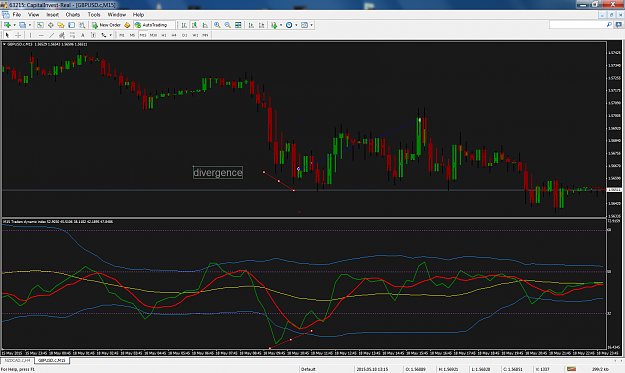This screenshot has height=373, width=625.
Task: Zoom in on the chart
Action: pos(217,25)
